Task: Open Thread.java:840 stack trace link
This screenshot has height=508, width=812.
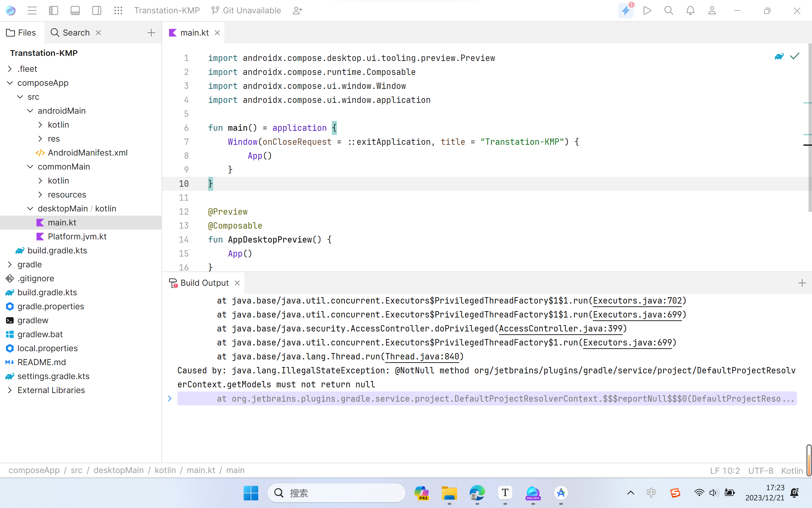Action: (x=422, y=357)
